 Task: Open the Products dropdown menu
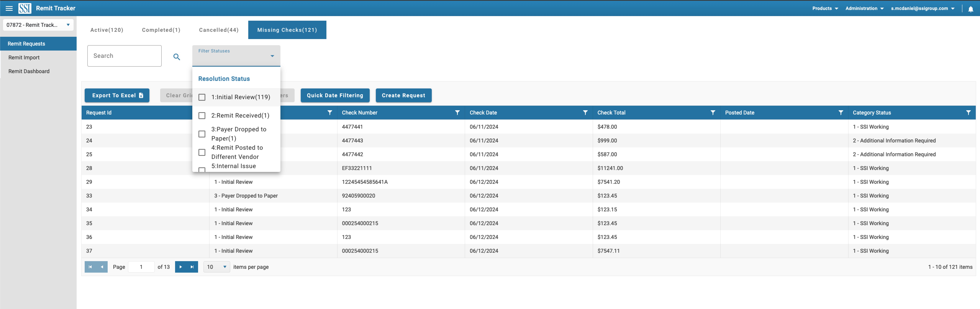coord(825,8)
